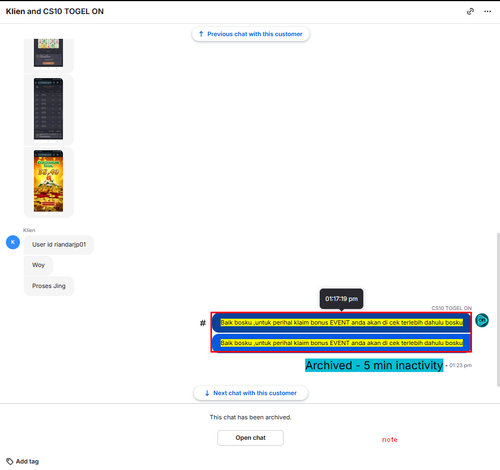Select the 'Woy' message bubble
Screen dimensions: 500x470
[x=38, y=265]
